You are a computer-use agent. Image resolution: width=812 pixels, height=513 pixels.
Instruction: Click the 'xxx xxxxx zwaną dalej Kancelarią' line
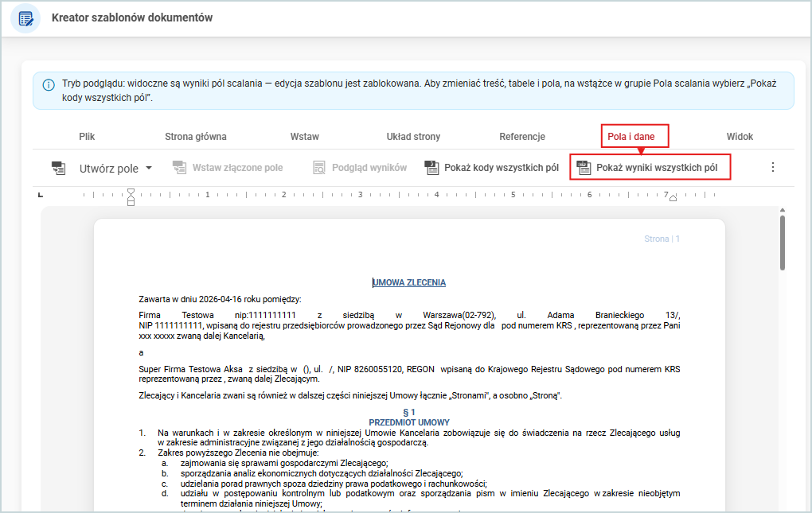(x=202, y=336)
